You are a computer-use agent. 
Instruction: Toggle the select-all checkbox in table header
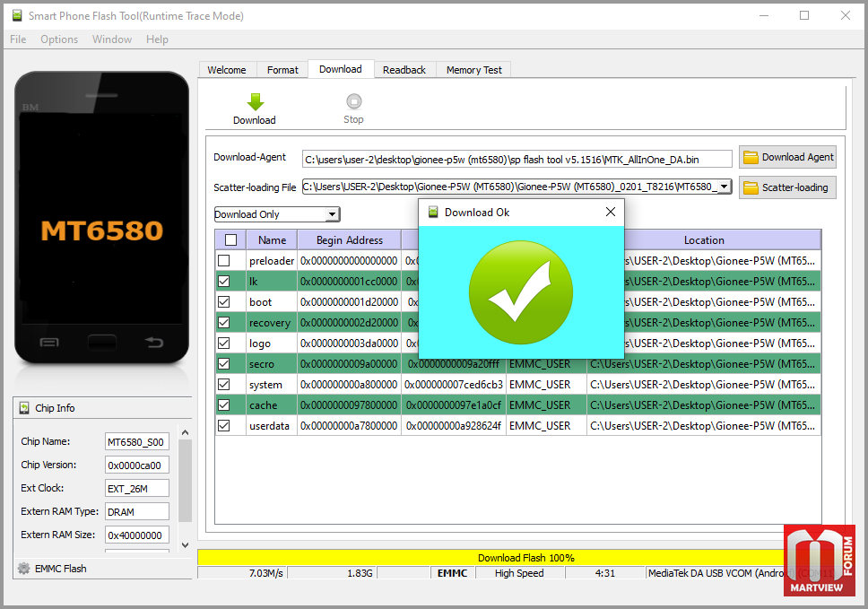[230, 239]
